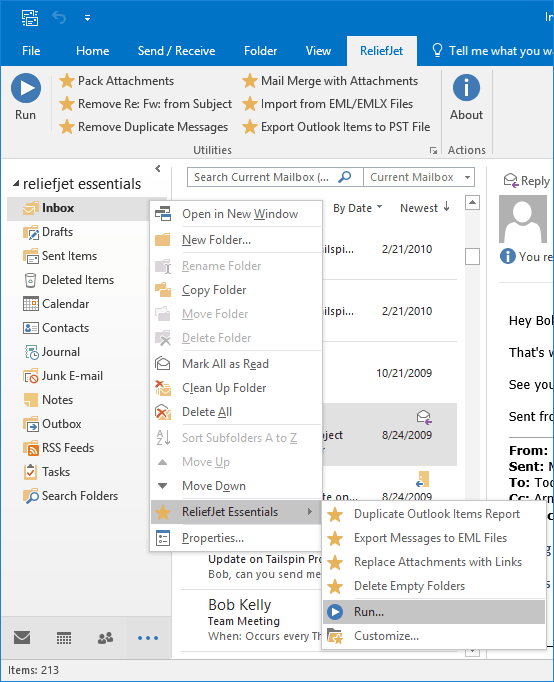Select Delete Empty Folders
The image size is (554, 682).
(x=434, y=586)
